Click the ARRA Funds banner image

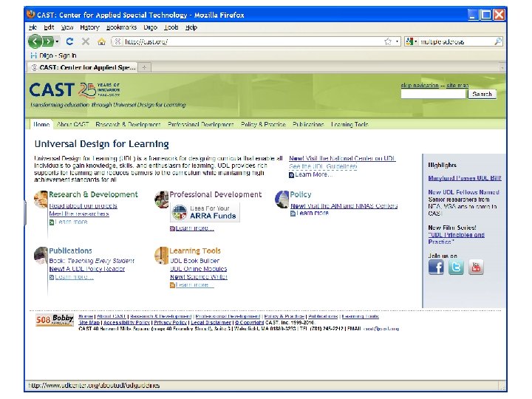(x=205, y=212)
